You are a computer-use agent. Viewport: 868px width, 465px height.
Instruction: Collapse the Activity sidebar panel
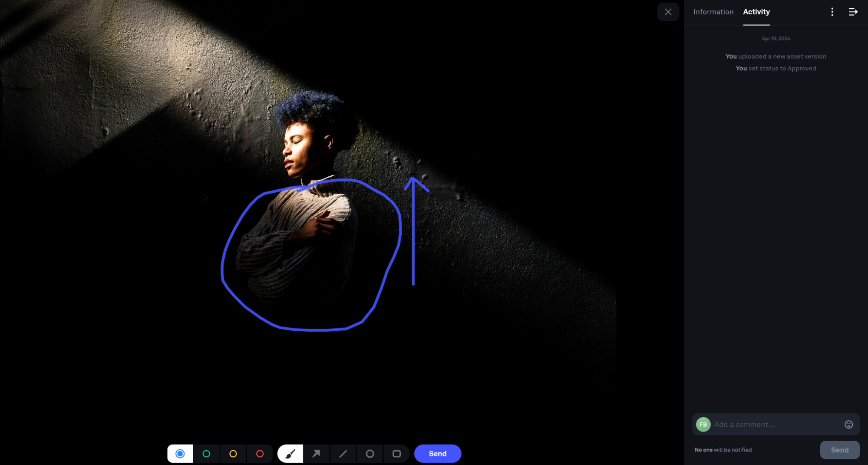click(853, 12)
